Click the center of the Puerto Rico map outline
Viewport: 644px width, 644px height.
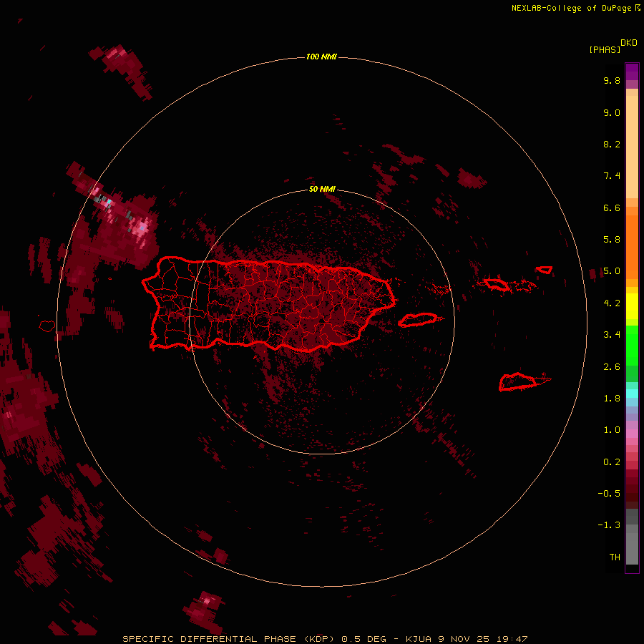(x=268, y=304)
